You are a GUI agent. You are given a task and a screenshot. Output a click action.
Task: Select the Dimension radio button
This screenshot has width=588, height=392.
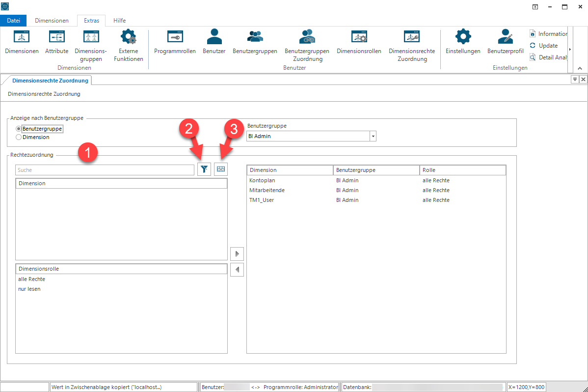click(18, 137)
